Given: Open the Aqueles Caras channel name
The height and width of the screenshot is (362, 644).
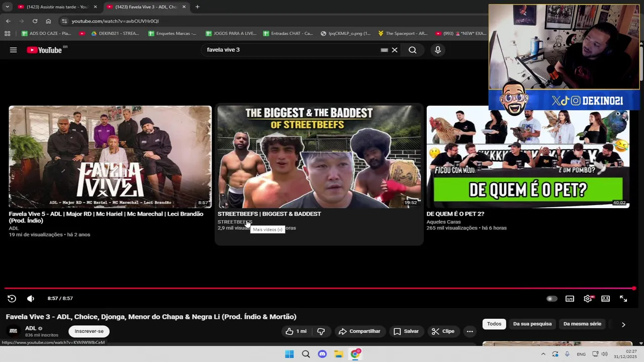Looking at the screenshot, I should 443,222.
